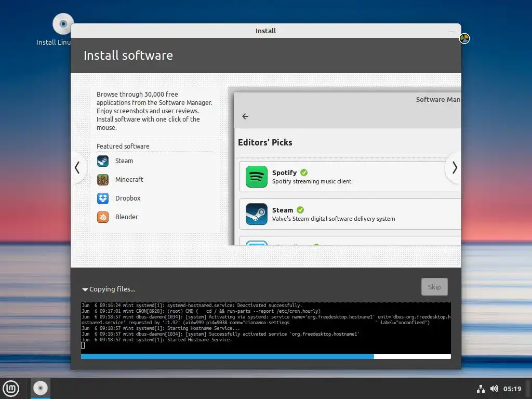Viewport: 532px width, 399px height.
Task: Click the busy spinner cursor near window corner
Action: 464,38
